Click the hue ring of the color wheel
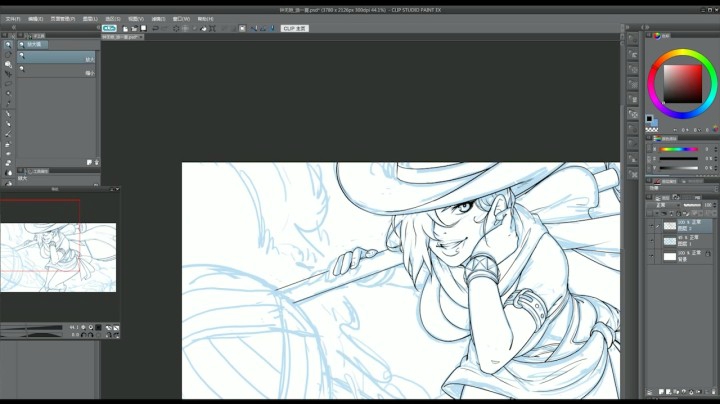 682,52
